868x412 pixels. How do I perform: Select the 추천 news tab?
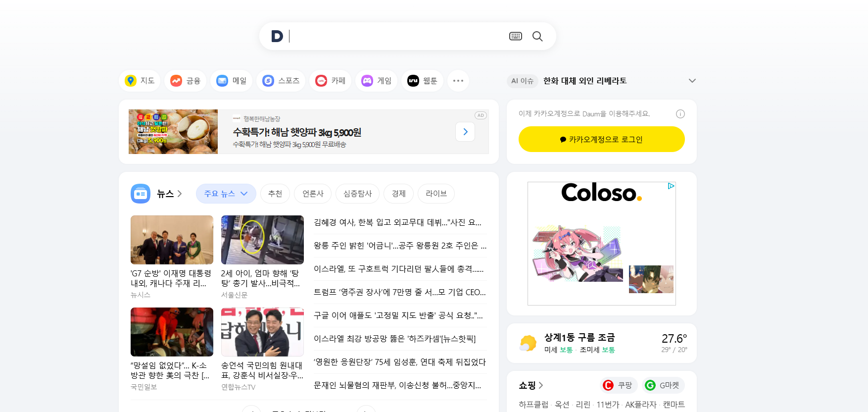click(275, 194)
